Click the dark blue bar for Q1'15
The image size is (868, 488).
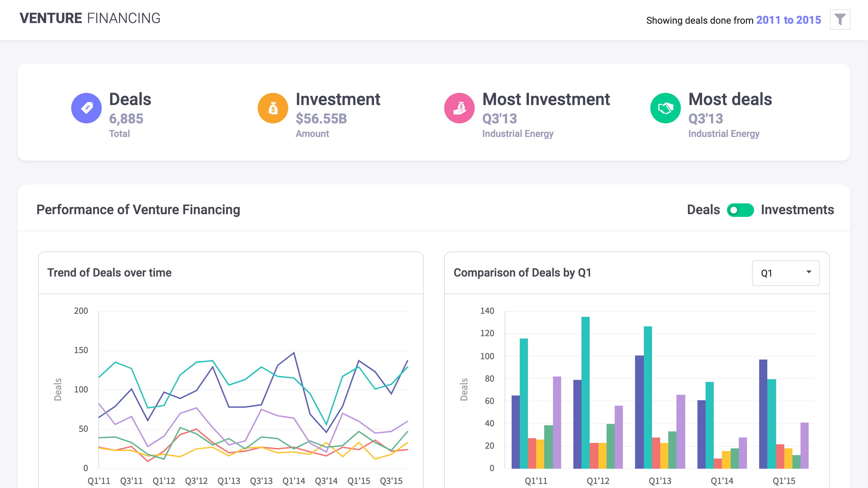click(763, 414)
